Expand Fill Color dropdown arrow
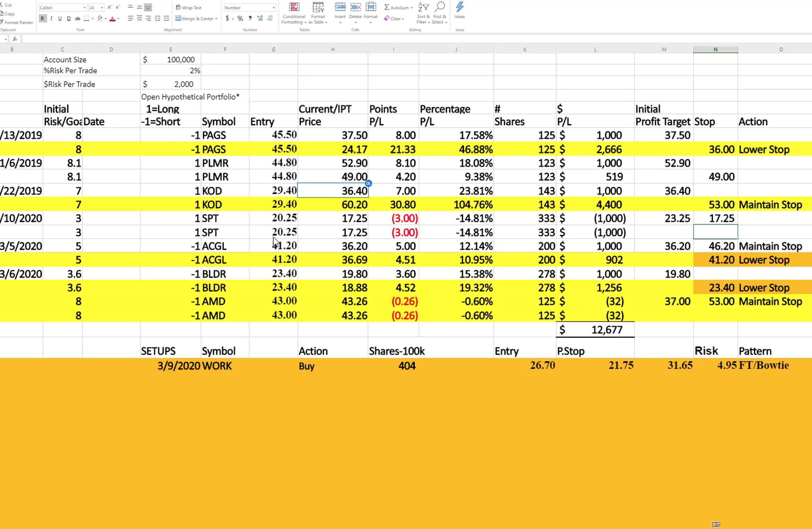 coord(106,19)
